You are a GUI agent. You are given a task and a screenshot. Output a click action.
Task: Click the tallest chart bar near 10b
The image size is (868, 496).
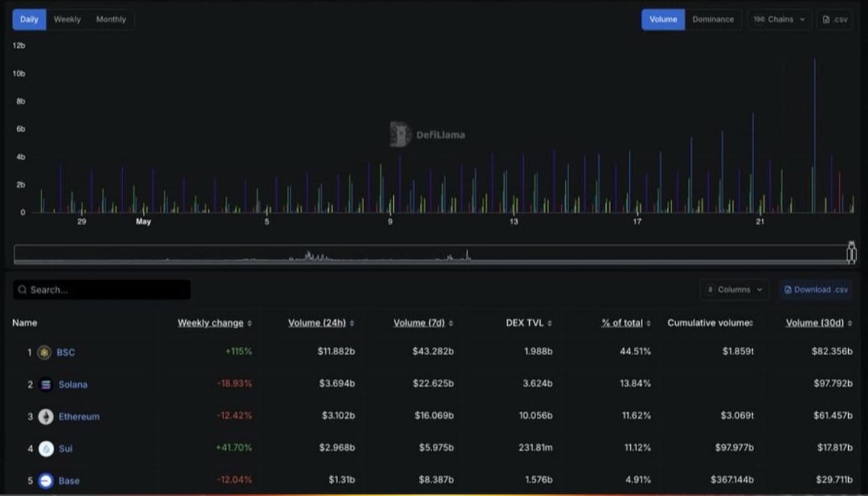(814, 135)
